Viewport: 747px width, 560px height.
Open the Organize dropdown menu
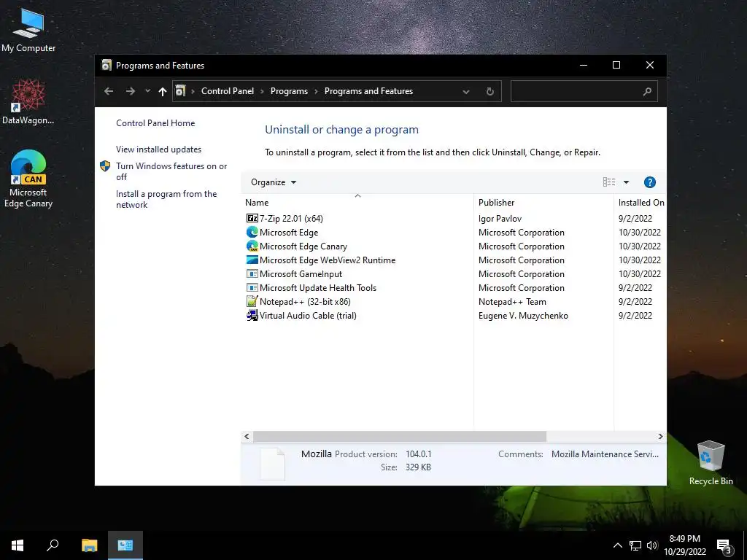coord(274,182)
